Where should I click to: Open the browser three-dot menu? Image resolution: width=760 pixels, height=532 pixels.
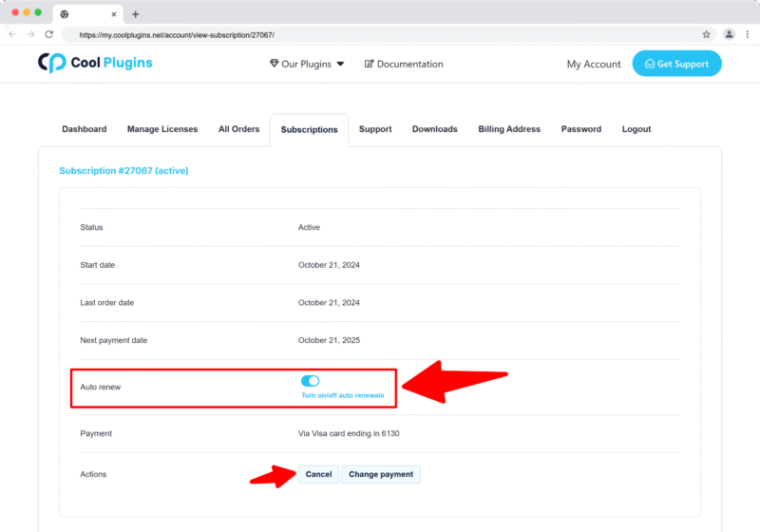(748, 34)
